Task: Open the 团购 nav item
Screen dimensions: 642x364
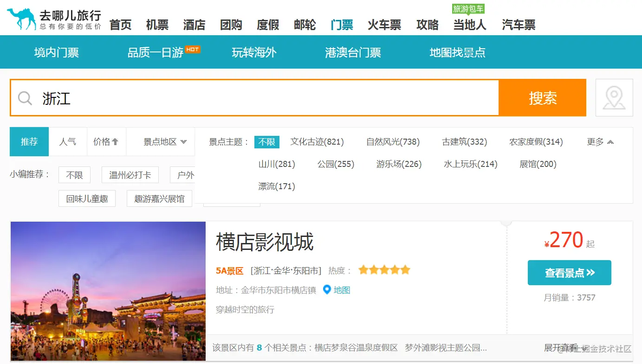Action: [x=231, y=25]
